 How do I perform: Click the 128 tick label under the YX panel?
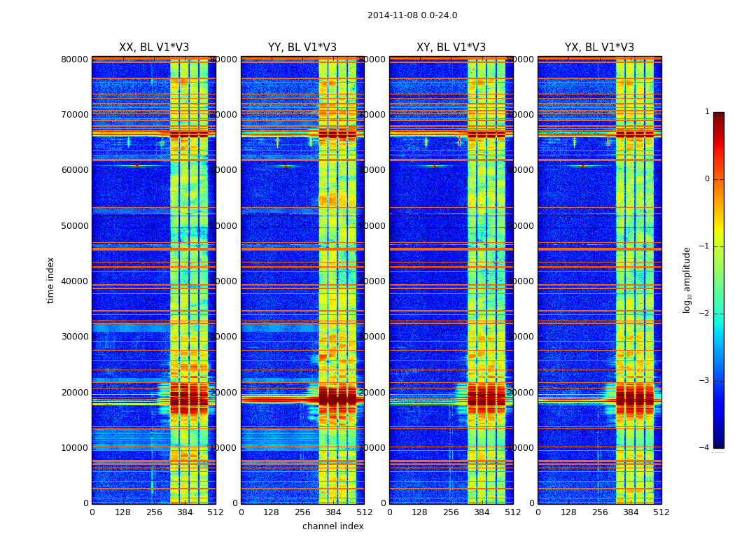click(x=568, y=512)
